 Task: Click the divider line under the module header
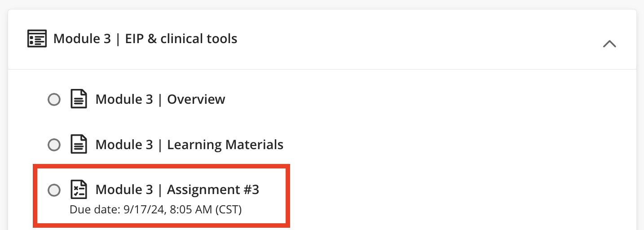coord(322,69)
